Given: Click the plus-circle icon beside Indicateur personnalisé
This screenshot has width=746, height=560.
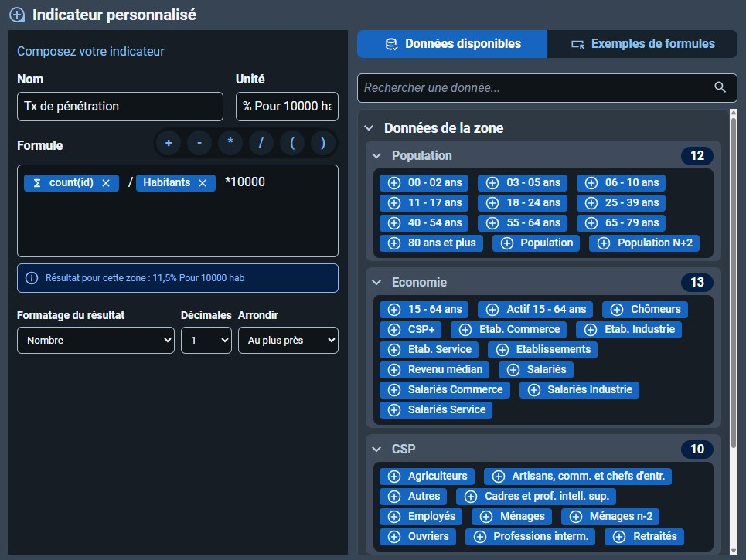Looking at the screenshot, I should coord(17,15).
